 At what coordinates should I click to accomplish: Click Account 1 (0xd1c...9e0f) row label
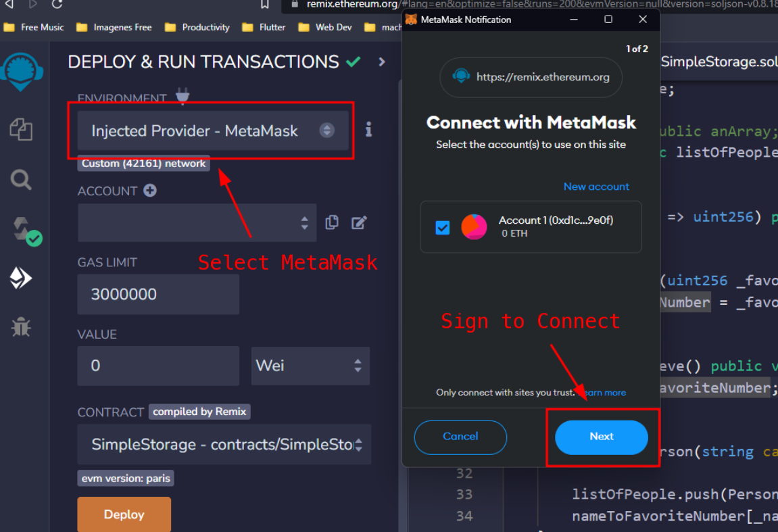tap(556, 220)
